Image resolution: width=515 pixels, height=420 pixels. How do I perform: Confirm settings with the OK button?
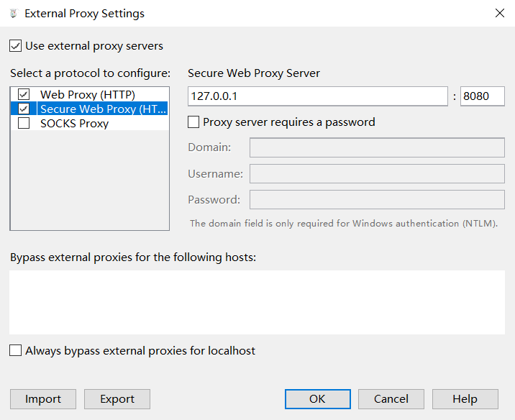point(317,399)
